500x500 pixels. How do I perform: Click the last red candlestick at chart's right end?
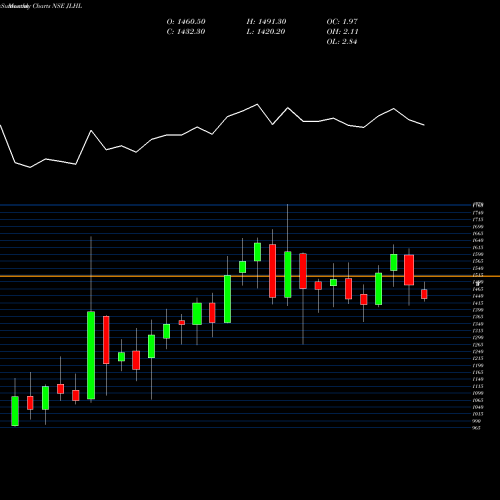point(424,294)
